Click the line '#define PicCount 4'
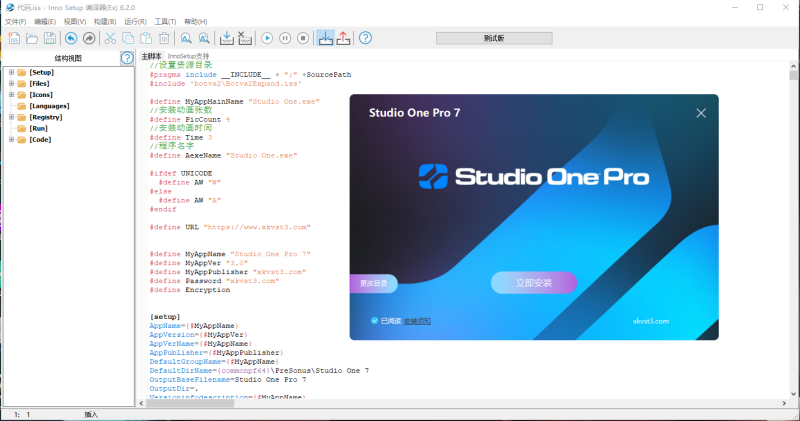Image resolution: width=800 pixels, height=421 pixels. (x=190, y=119)
